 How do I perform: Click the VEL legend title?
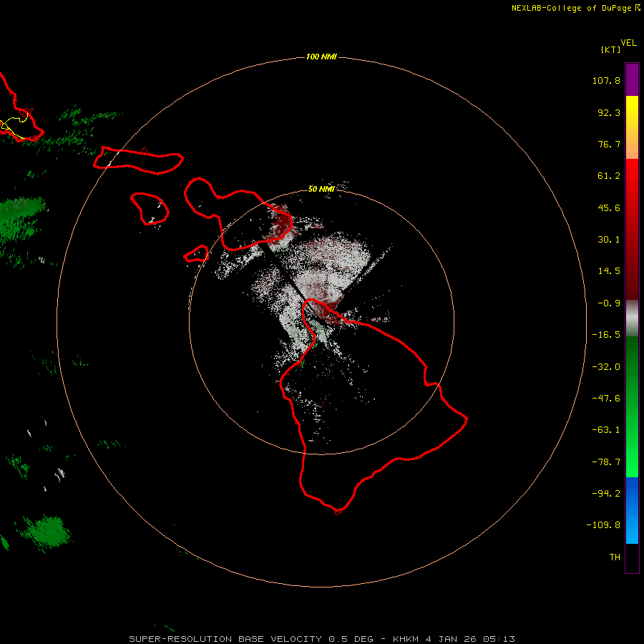(629, 43)
